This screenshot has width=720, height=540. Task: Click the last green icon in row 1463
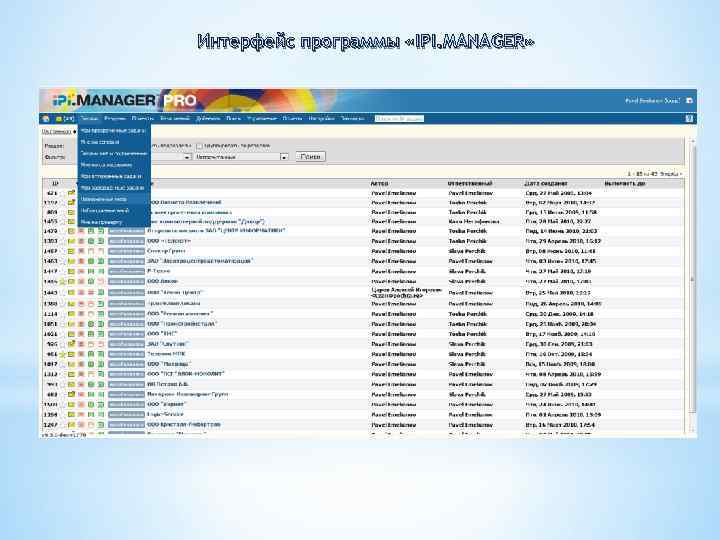pyautogui.click(x=101, y=261)
